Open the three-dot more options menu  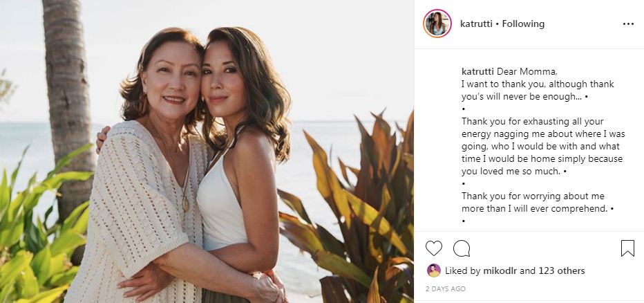point(627,24)
